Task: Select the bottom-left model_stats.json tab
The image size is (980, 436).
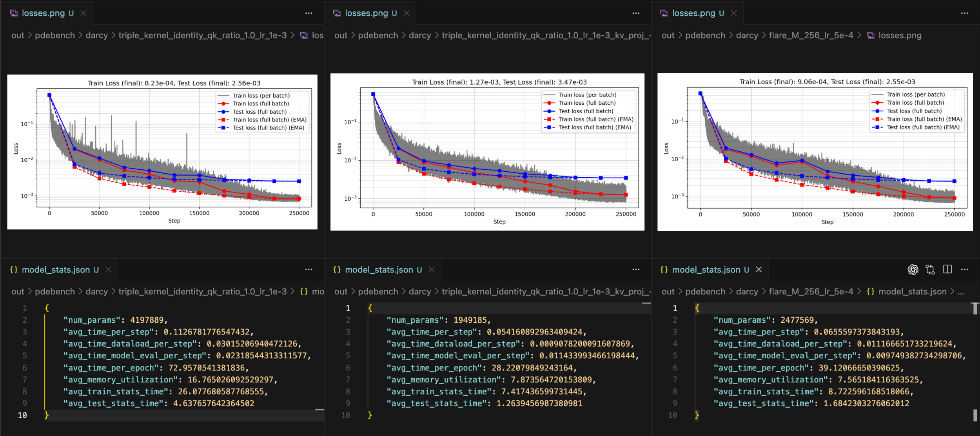Action: [55, 269]
